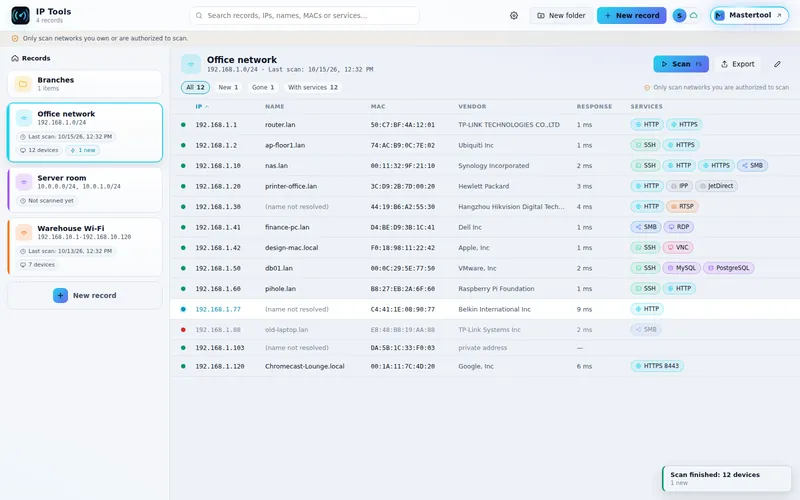Select the router.lan device name
The height and width of the screenshot is (500, 800).
click(280, 124)
